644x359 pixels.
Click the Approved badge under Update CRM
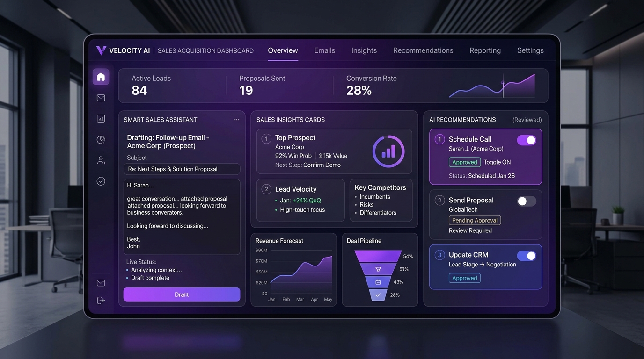(465, 278)
